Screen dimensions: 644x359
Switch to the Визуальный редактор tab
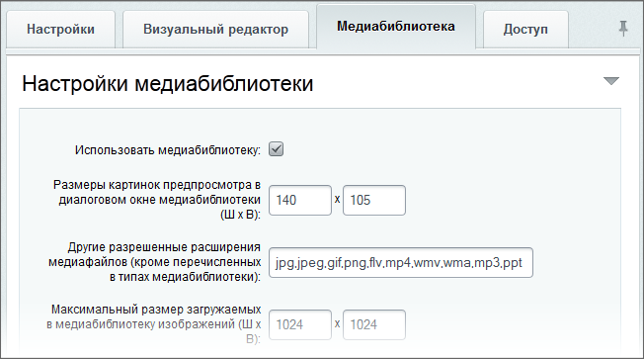tap(215, 30)
